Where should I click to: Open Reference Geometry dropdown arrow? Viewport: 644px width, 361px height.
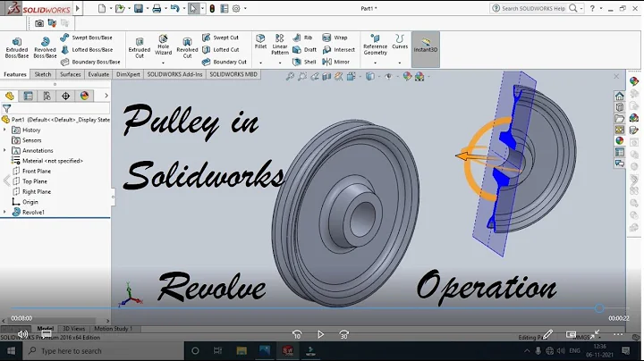coord(375,63)
